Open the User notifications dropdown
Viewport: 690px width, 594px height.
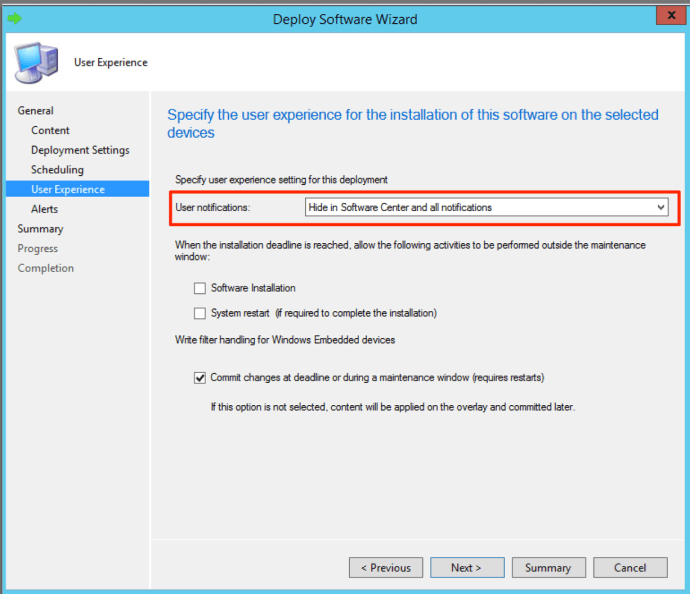[x=487, y=207]
